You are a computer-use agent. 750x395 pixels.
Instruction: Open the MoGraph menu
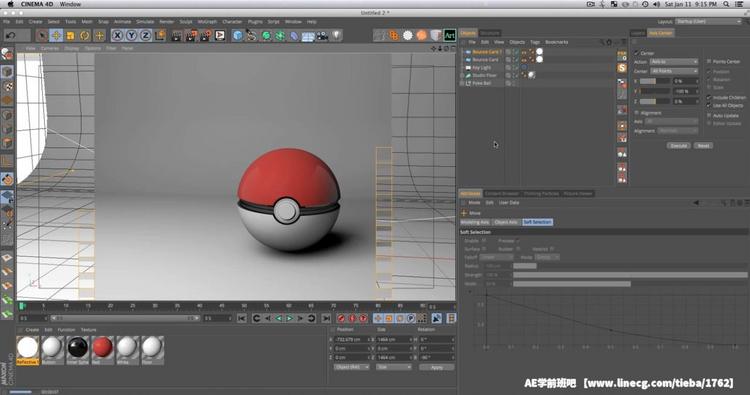(207, 22)
